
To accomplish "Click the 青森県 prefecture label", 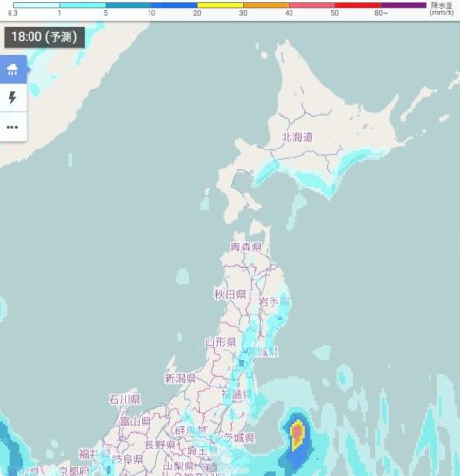I will (246, 247).
